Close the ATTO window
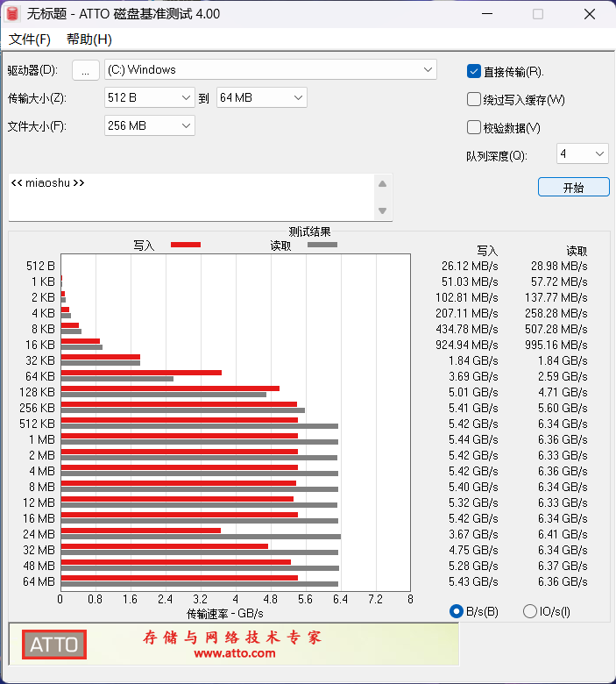The height and width of the screenshot is (684, 616). click(x=590, y=14)
